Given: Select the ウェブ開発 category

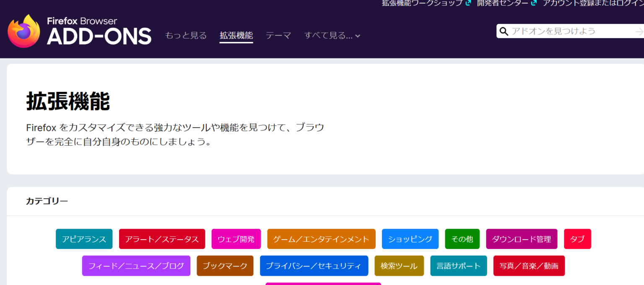Looking at the screenshot, I should [236, 239].
